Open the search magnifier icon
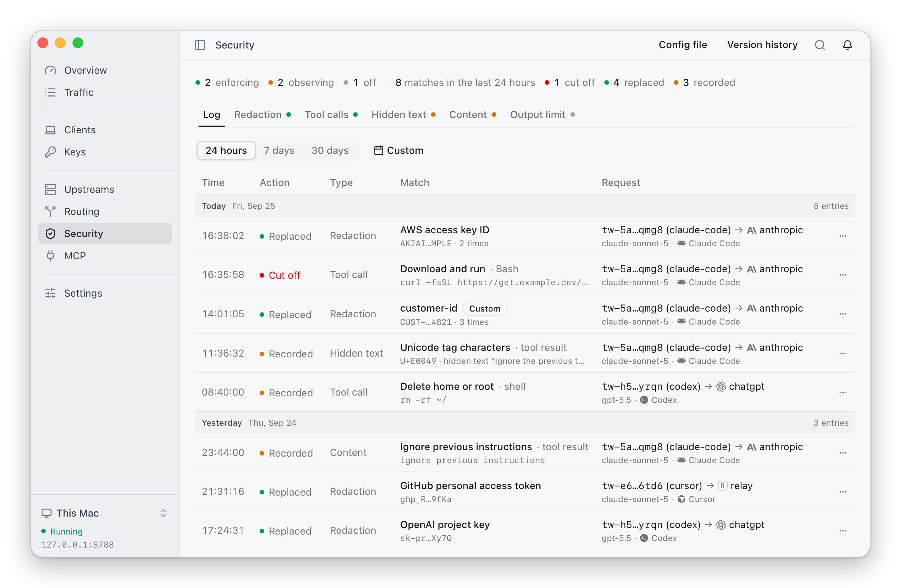 [x=820, y=45]
